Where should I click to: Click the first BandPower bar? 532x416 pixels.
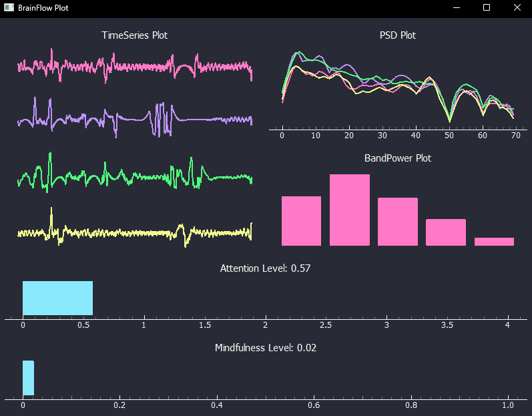(x=301, y=221)
